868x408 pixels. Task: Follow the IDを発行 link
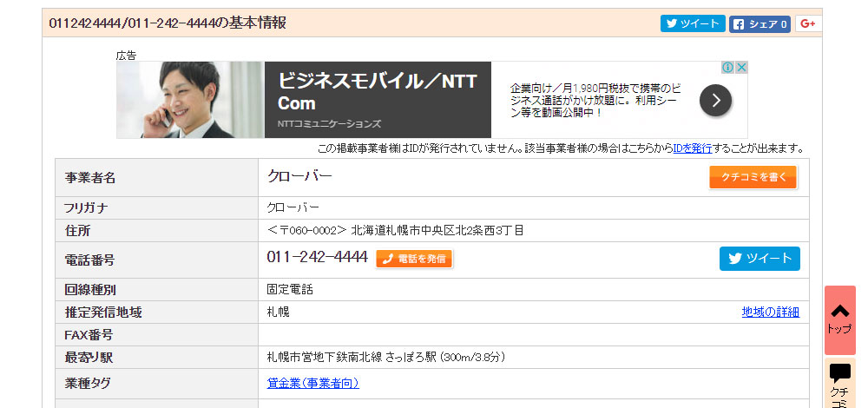click(x=693, y=148)
